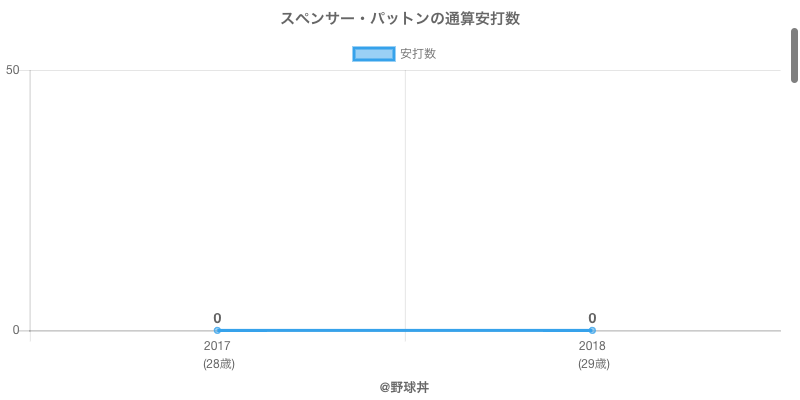
Task: Select the 2018 data point marker
Action: [592, 331]
